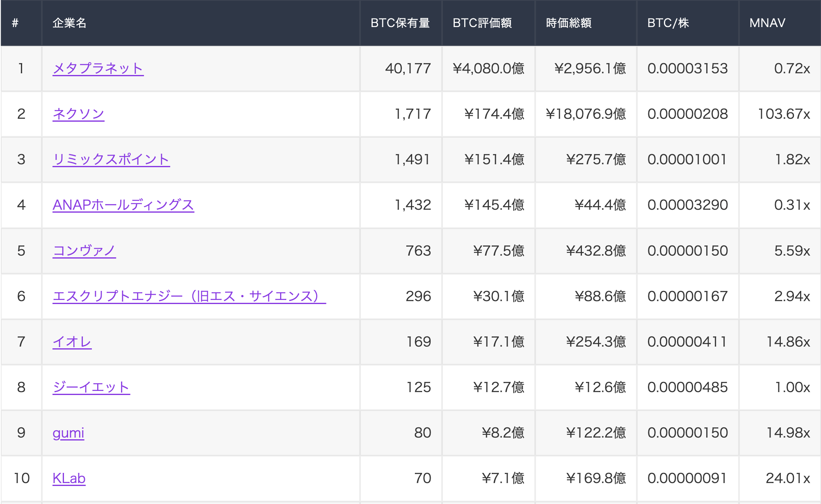
Task: Select the 0.00000091 BTC per share cell
Action: [x=688, y=478]
